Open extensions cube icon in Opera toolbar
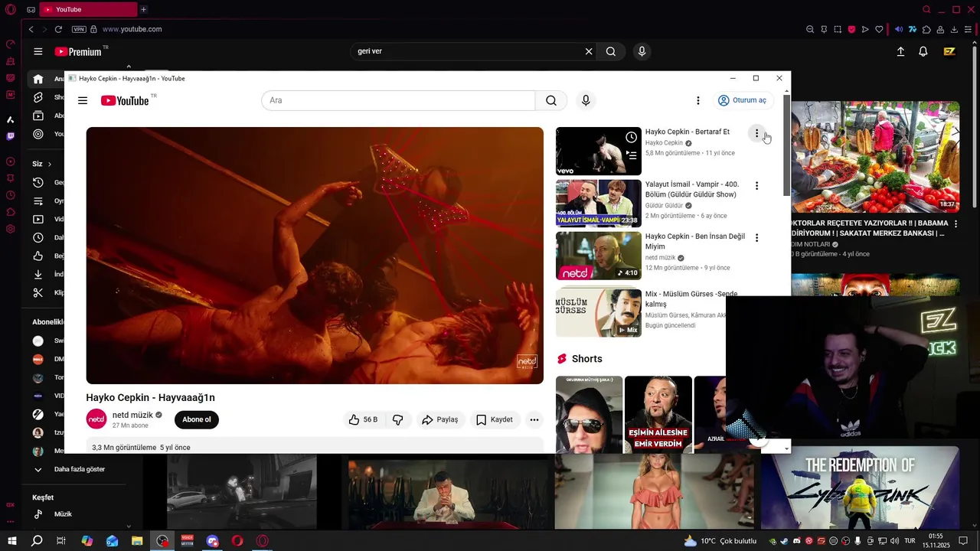This screenshot has height=551, width=980. (x=926, y=29)
